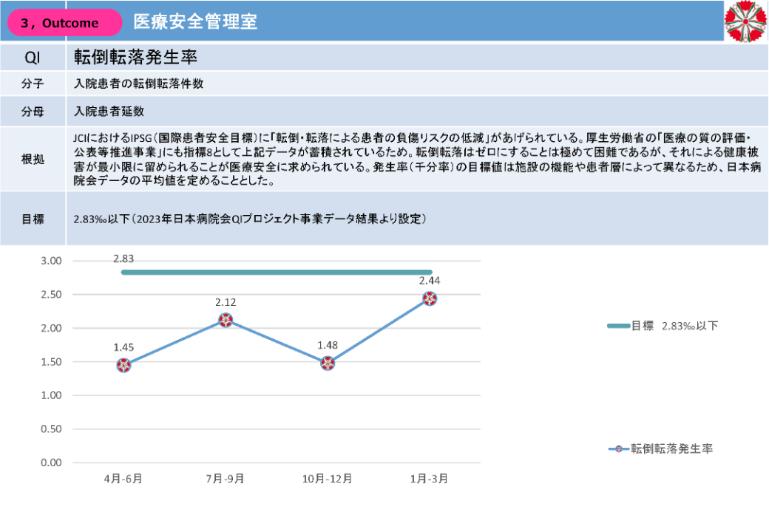Select the 1.45 data point marker
The image size is (769, 532).
pyautogui.click(x=123, y=365)
